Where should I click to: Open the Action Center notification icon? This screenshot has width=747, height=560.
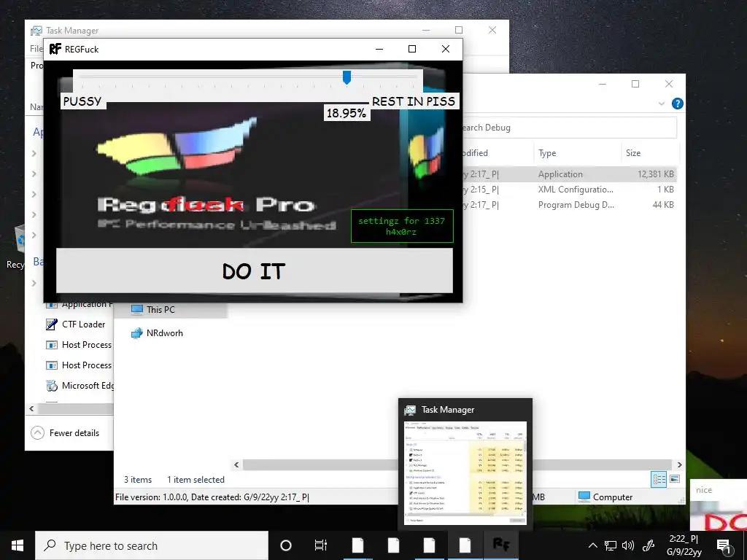coord(724,546)
